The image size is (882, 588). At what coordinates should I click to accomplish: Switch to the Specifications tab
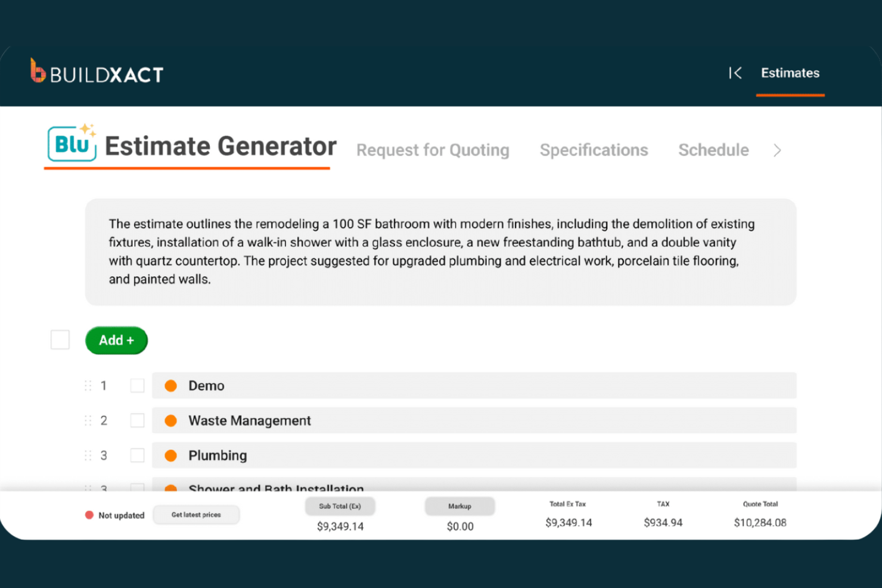click(594, 150)
